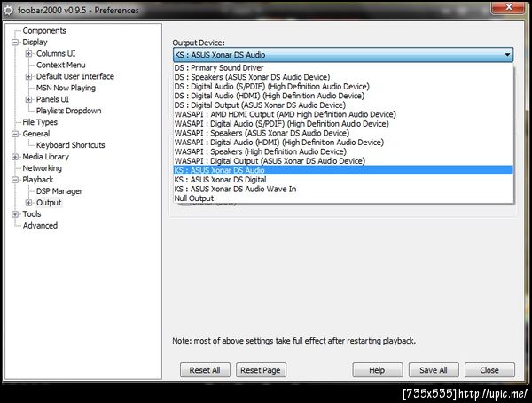Click Save All to apply settings
The width and height of the screenshot is (532, 403).
click(434, 370)
